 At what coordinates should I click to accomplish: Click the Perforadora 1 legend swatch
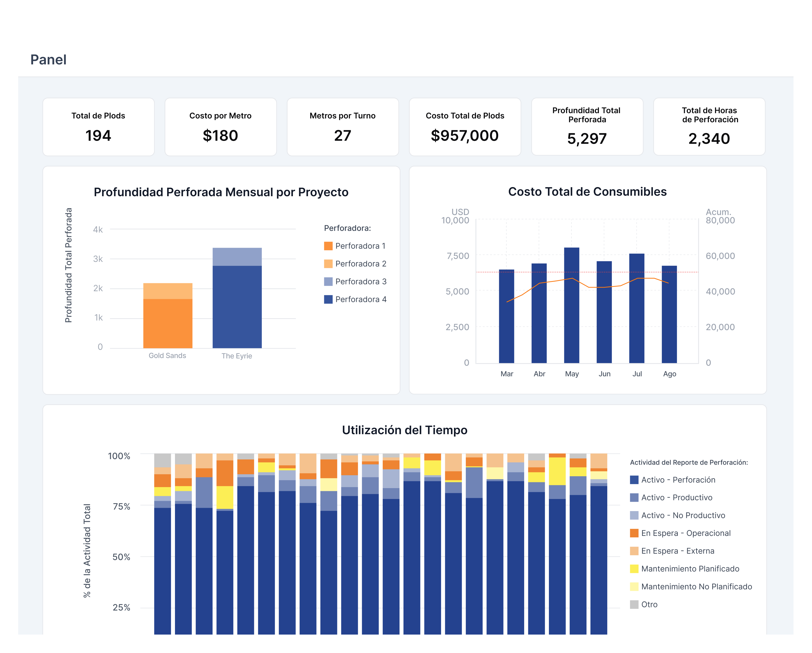[328, 246]
